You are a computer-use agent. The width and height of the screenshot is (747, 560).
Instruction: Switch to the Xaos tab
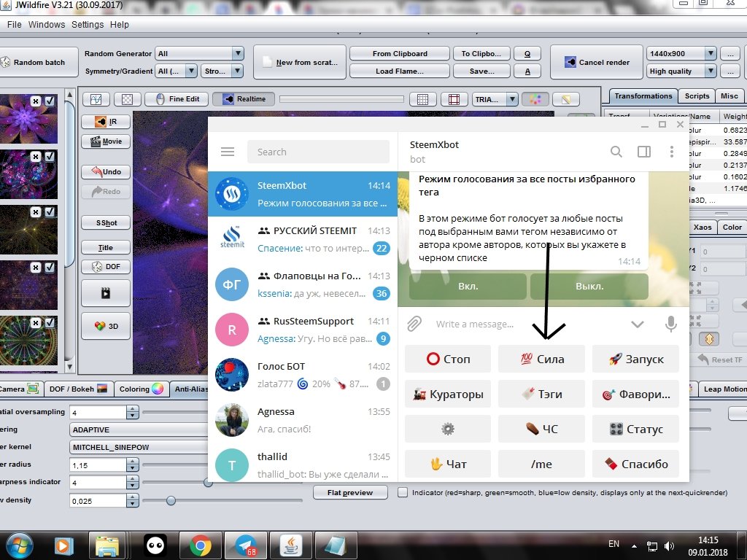click(703, 227)
